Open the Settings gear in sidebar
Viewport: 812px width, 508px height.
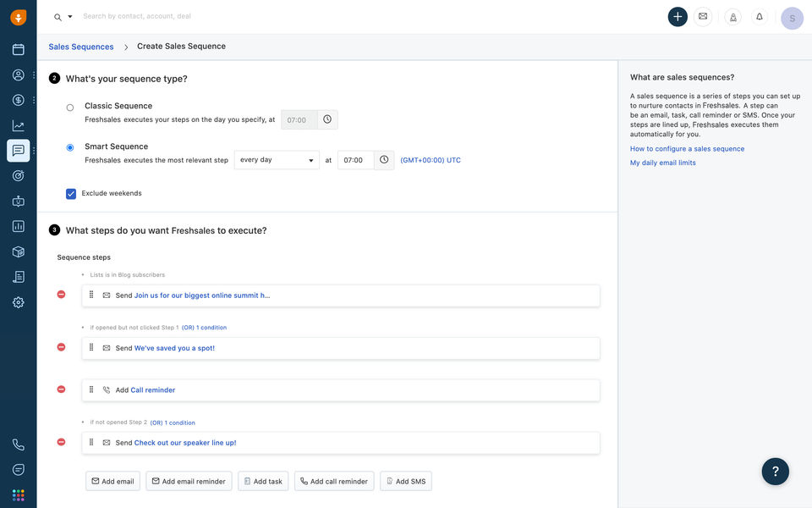click(19, 302)
